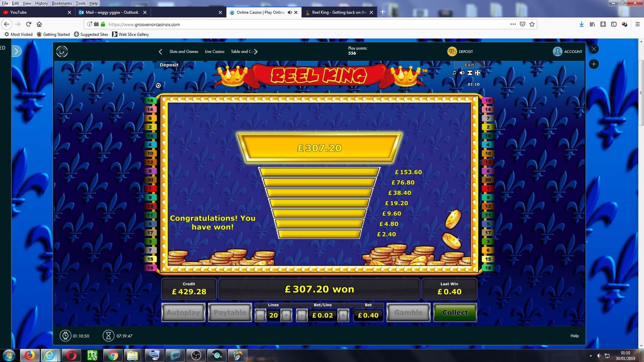Open the Bookmarks menu

[62, 3]
